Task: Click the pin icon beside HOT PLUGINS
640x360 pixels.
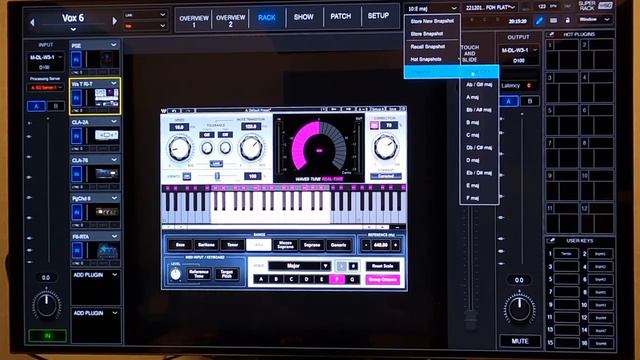Action: pyautogui.click(x=551, y=35)
